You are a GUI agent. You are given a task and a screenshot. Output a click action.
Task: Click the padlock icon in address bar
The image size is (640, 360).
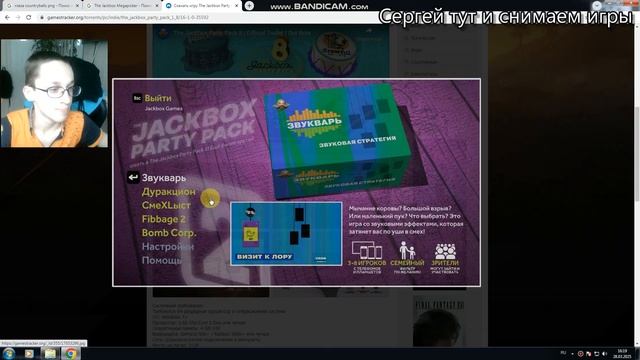(x=42, y=18)
